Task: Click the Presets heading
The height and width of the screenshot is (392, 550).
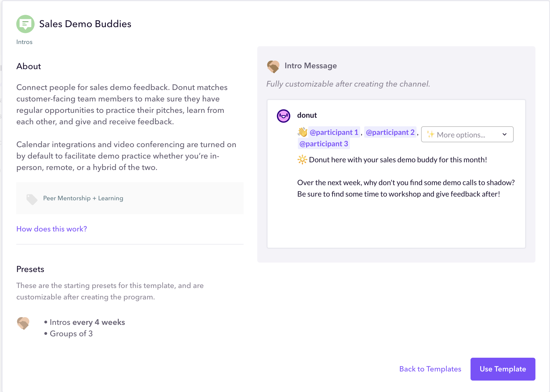Action: 30,269
